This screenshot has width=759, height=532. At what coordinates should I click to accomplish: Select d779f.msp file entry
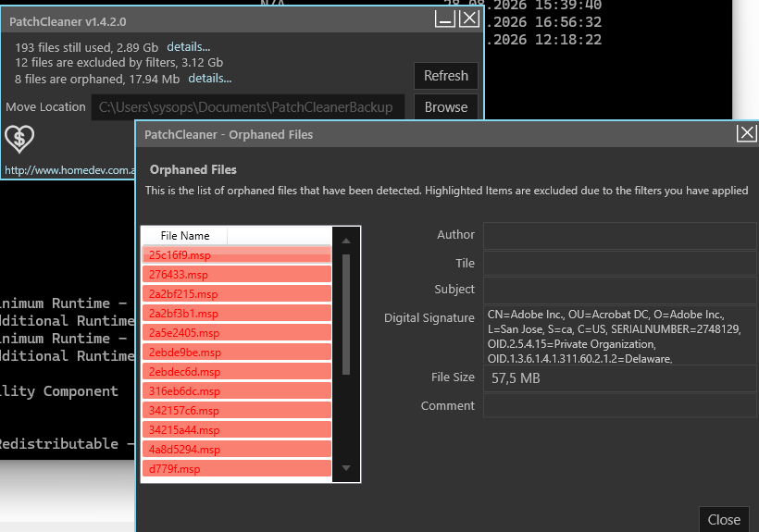237,469
